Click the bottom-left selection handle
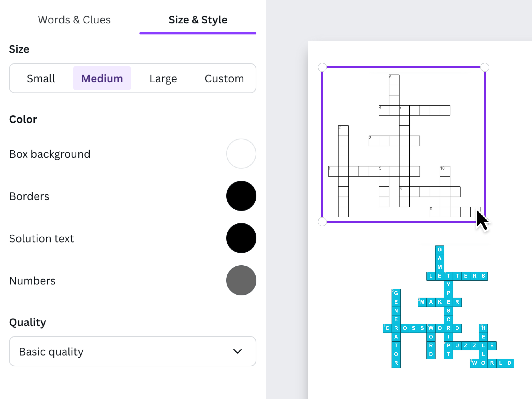 point(322,222)
